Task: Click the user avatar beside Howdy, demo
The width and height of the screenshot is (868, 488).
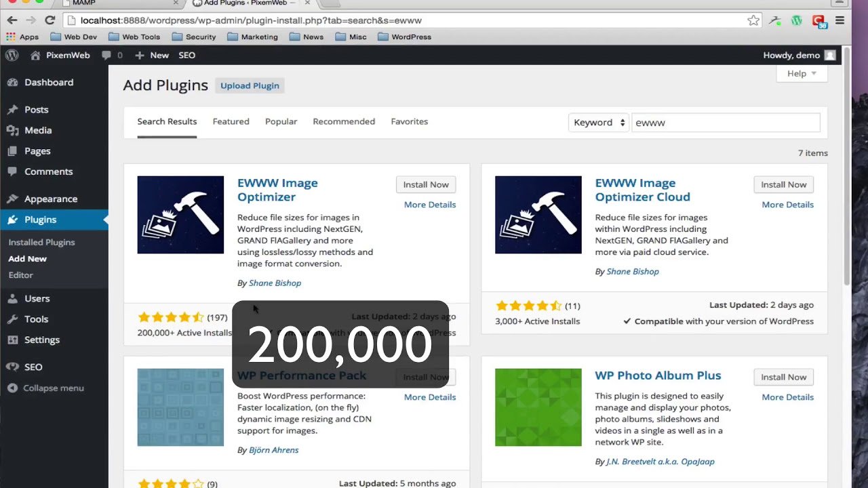Action: click(830, 55)
